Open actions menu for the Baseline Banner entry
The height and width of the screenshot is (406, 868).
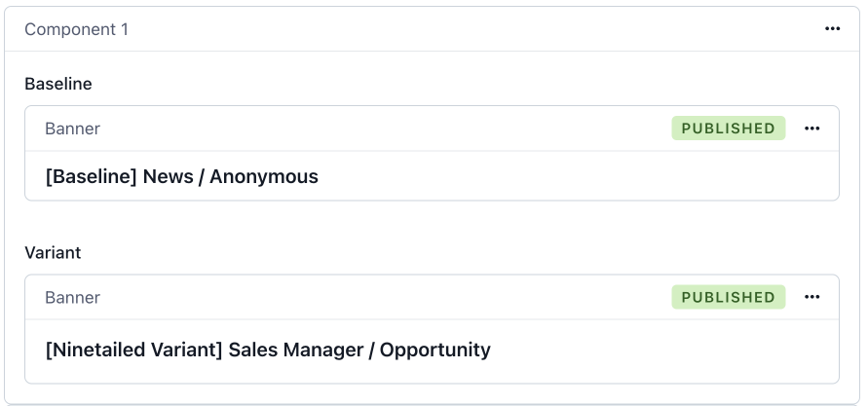812,129
